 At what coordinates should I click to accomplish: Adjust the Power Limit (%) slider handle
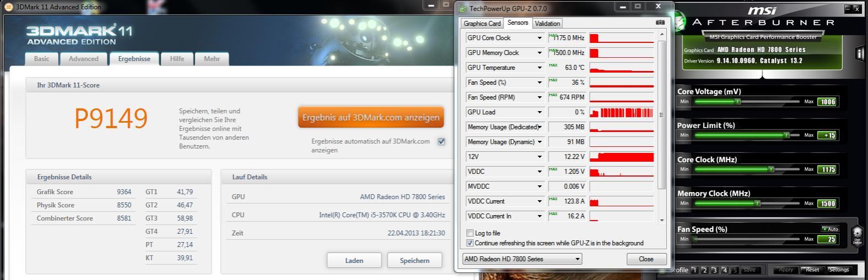(x=787, y=135)
